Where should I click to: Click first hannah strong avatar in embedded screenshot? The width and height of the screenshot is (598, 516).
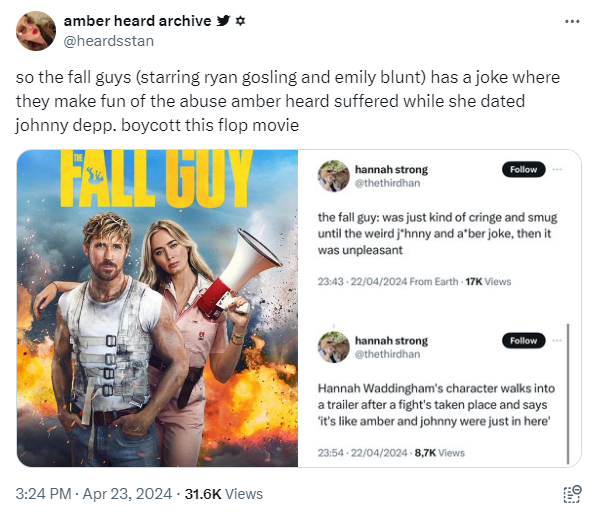coord(334,176)
